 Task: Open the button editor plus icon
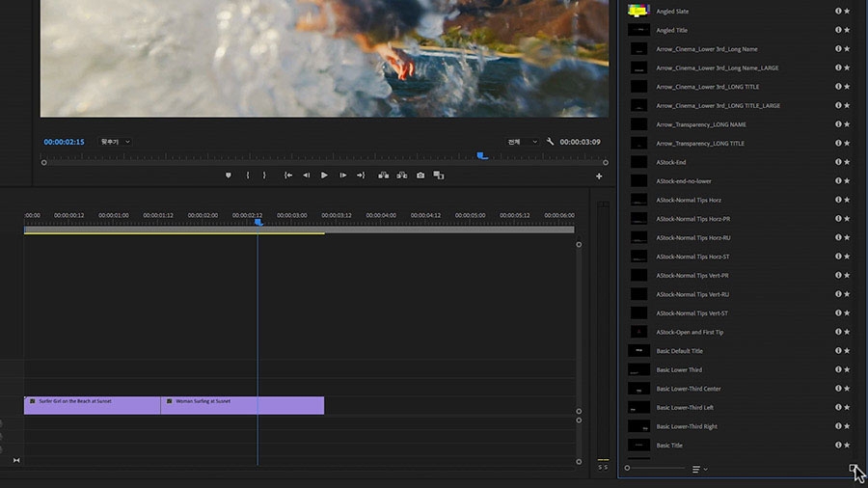coord(599,176)
